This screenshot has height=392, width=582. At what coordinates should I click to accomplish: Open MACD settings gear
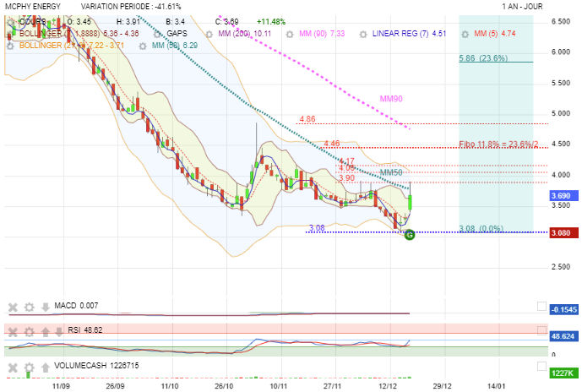(x=29, y=307)
